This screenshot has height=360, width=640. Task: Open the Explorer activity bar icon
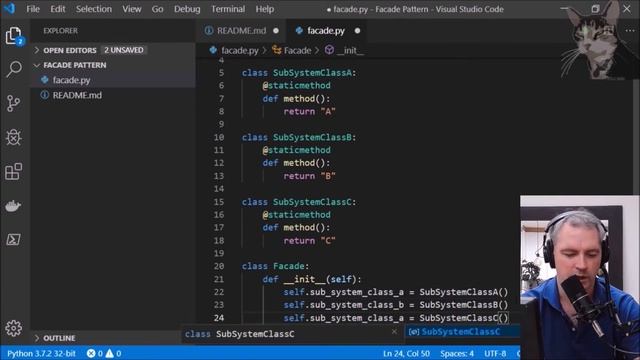pos(14,36)
